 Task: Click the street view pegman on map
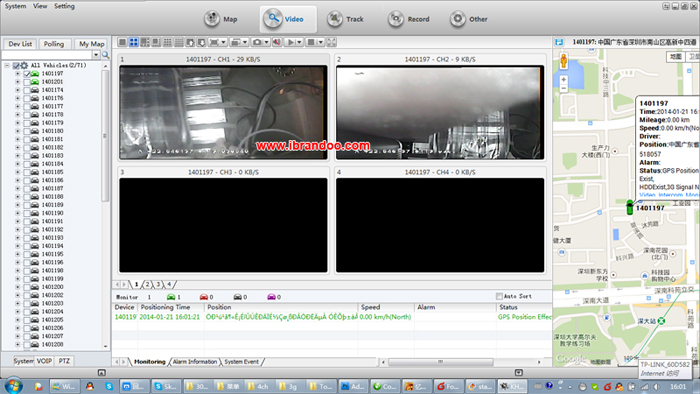click(563, 61)
